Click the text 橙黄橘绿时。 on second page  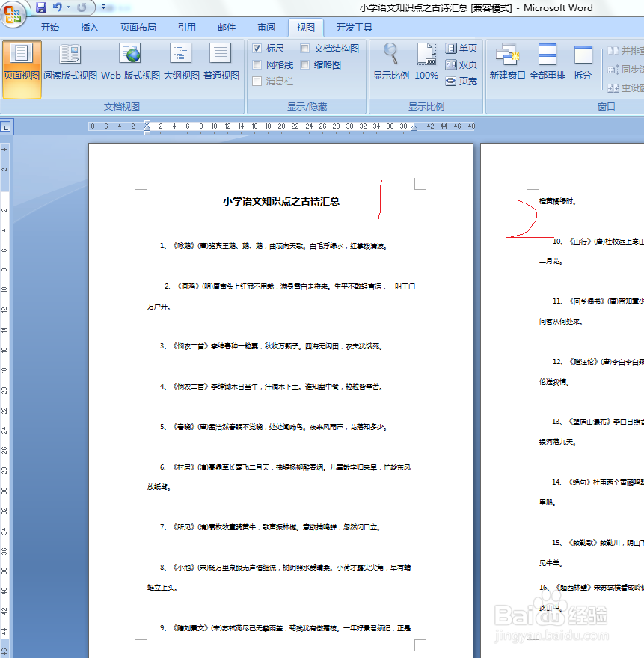tap(557, 201)
